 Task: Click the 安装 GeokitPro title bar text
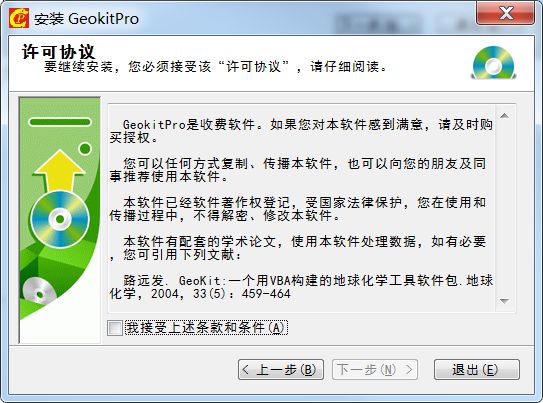click(x=87, y=19)
